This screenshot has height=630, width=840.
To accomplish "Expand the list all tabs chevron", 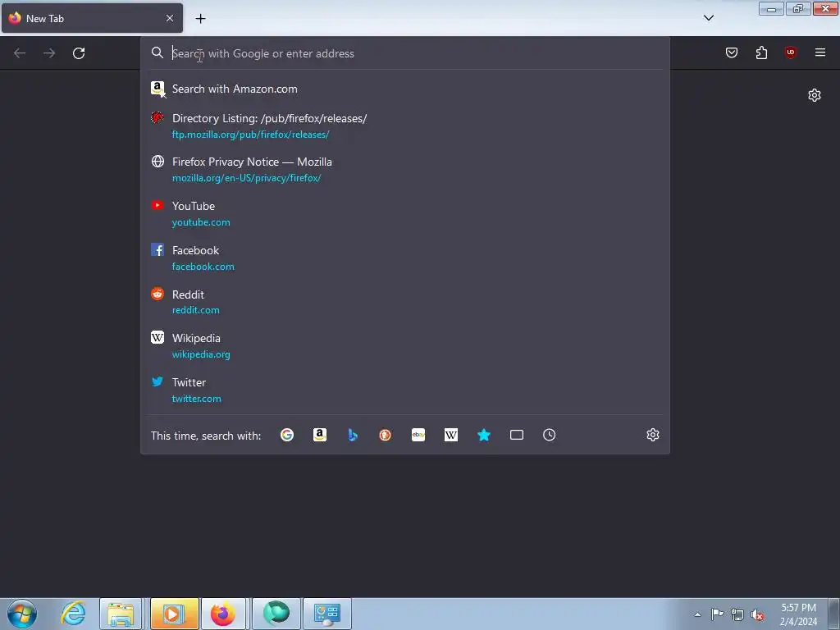I will point(709,18).
